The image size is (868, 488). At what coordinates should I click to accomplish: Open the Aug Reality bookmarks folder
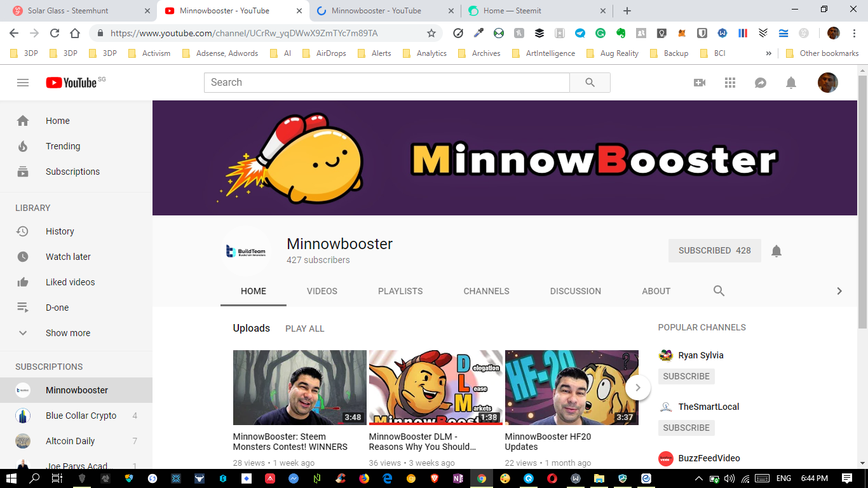click(x=613, y=53)
